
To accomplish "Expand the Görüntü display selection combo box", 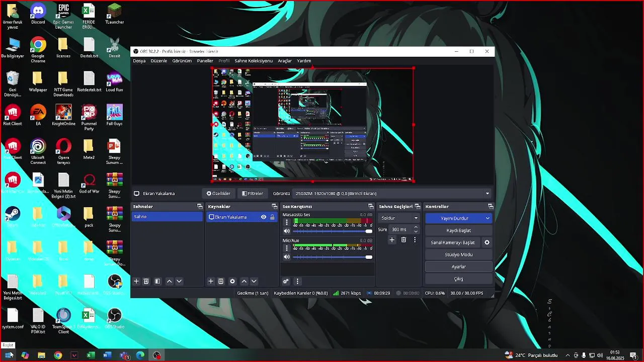I will point(392,194).
